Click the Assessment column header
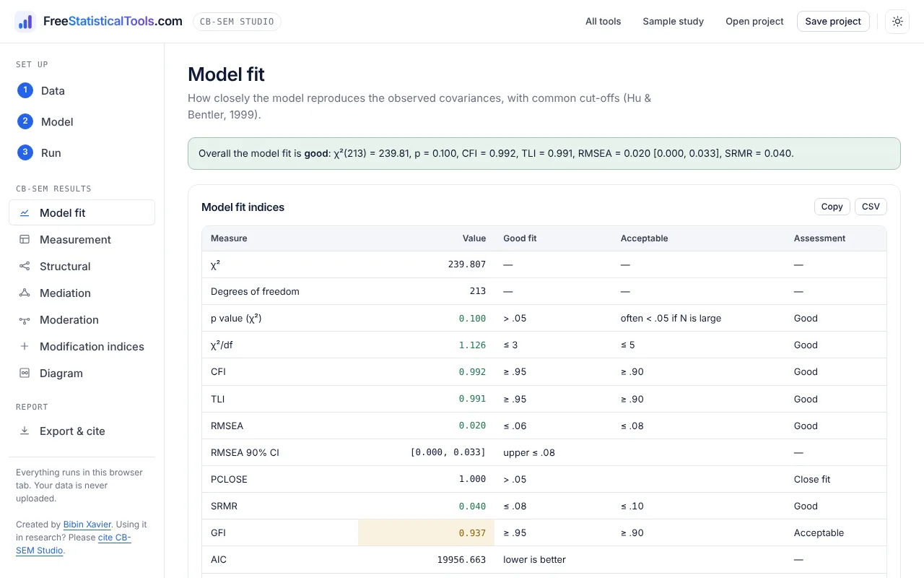Image resolution: width=924 pixels, height=578 pixels. click(819, 238)
